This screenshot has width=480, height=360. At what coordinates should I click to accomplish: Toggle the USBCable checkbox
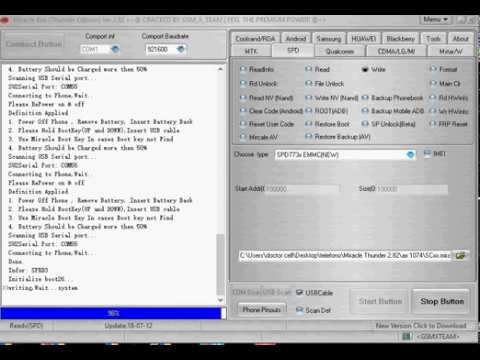point(314,293)
